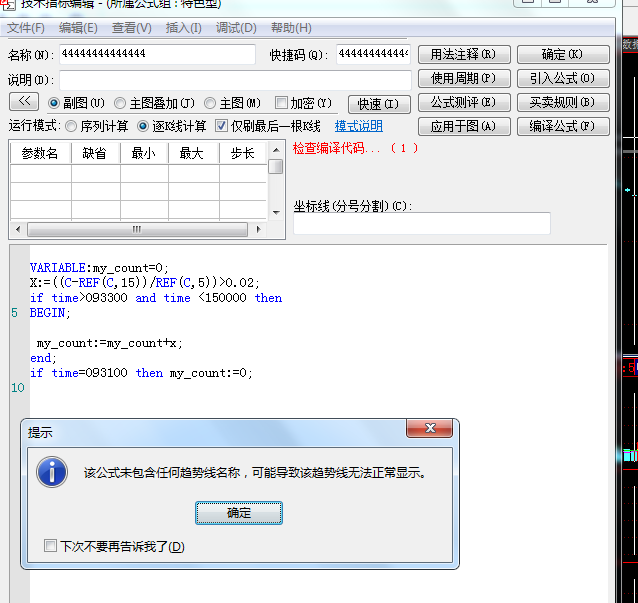Click into the 快捷码(Q) input field
Screen dimensions: 638x603
point(373,54)
